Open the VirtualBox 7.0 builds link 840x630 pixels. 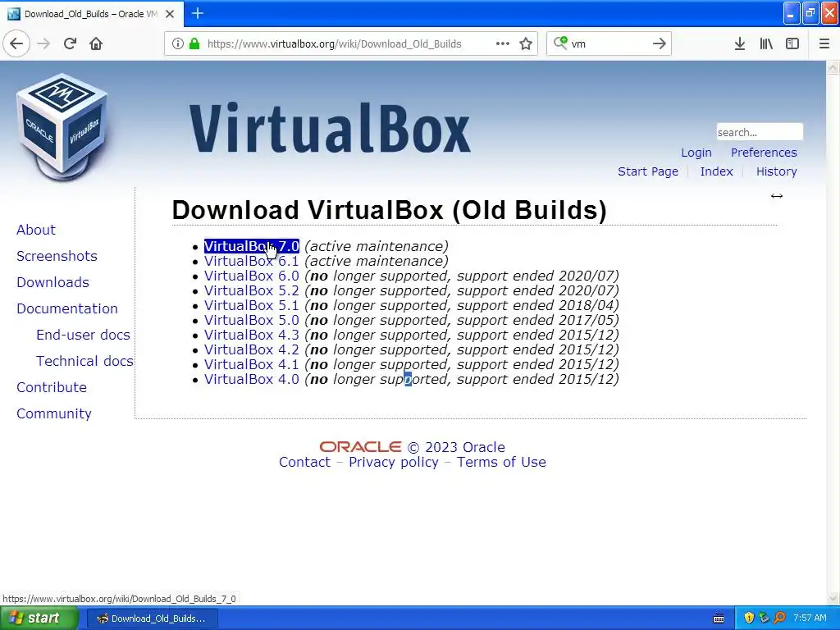point(251,246)
